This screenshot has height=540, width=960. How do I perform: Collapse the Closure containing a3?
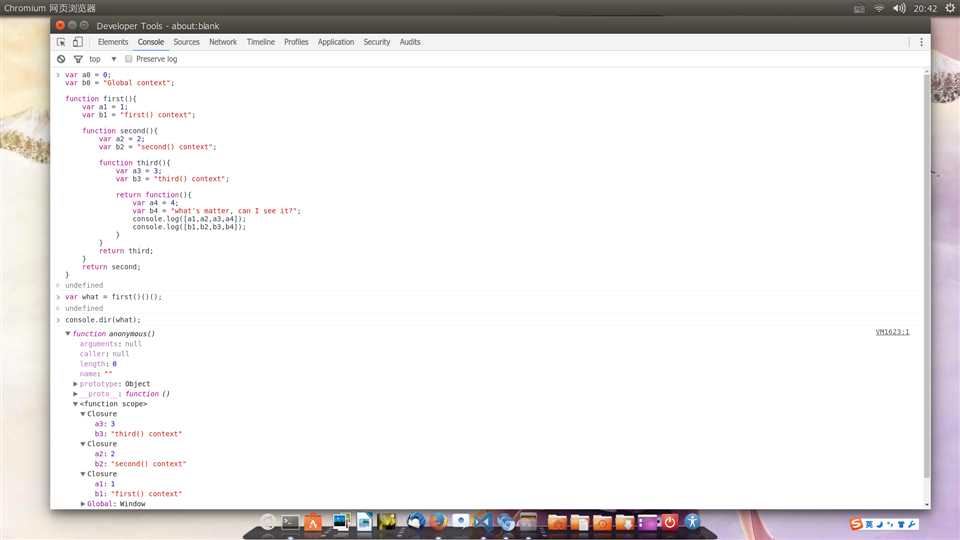pos(83,414)
